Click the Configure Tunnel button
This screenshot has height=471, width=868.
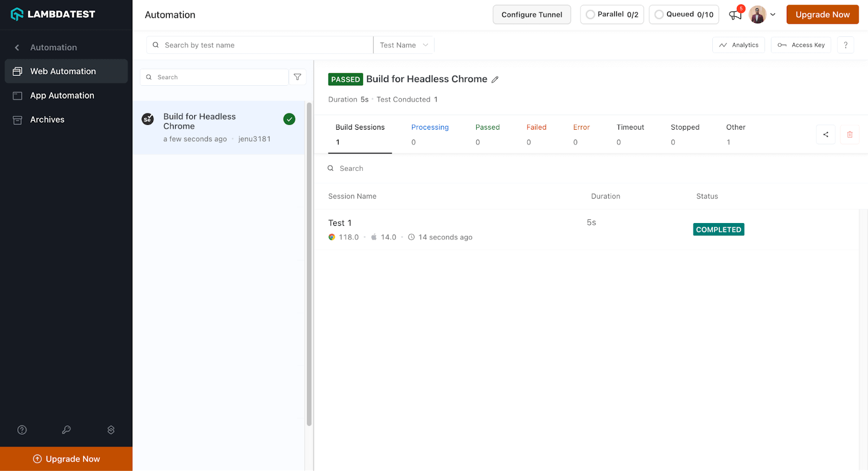(x=531, y=15)
